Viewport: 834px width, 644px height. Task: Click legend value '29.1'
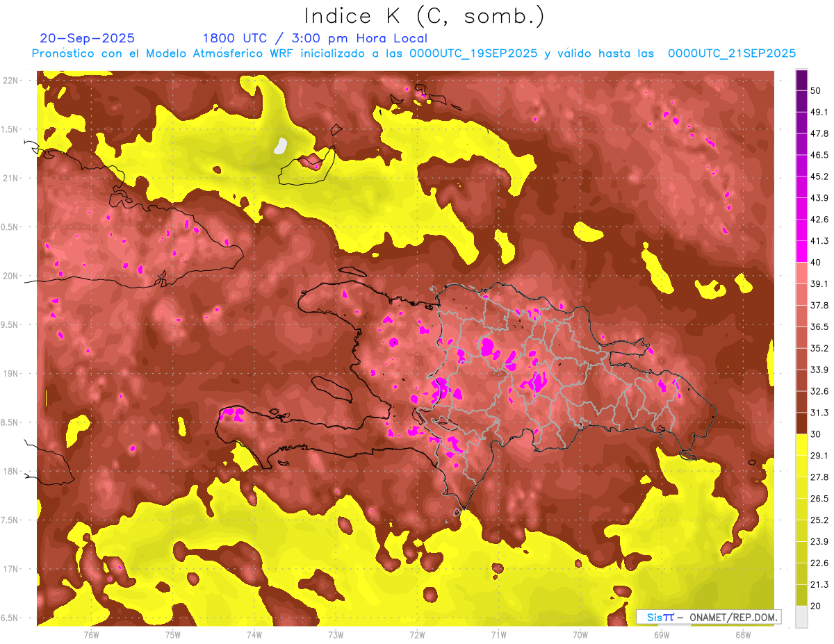[x=819, y=456]
